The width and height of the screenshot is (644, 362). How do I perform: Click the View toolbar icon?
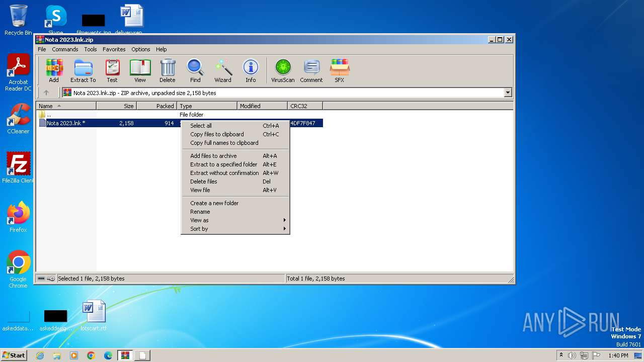tap(140, 70)
